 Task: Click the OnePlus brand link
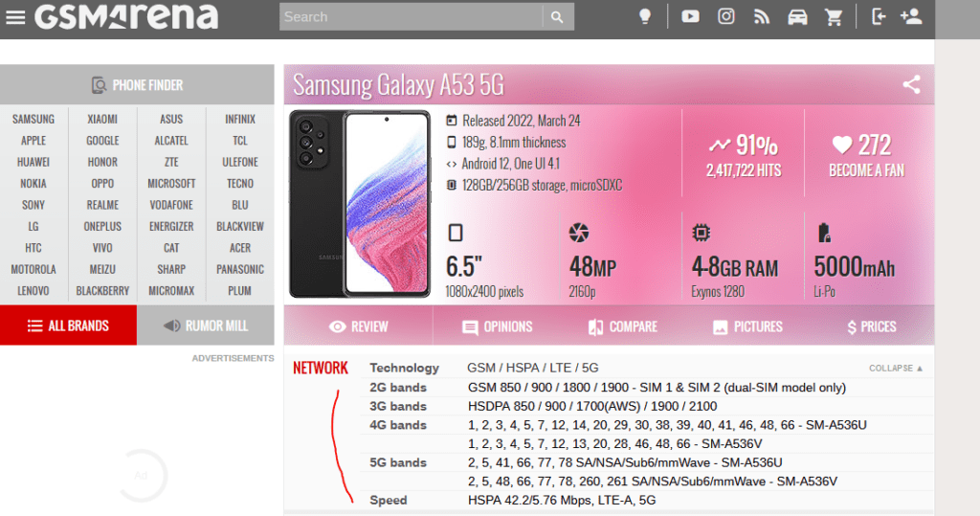coord(102,227)
